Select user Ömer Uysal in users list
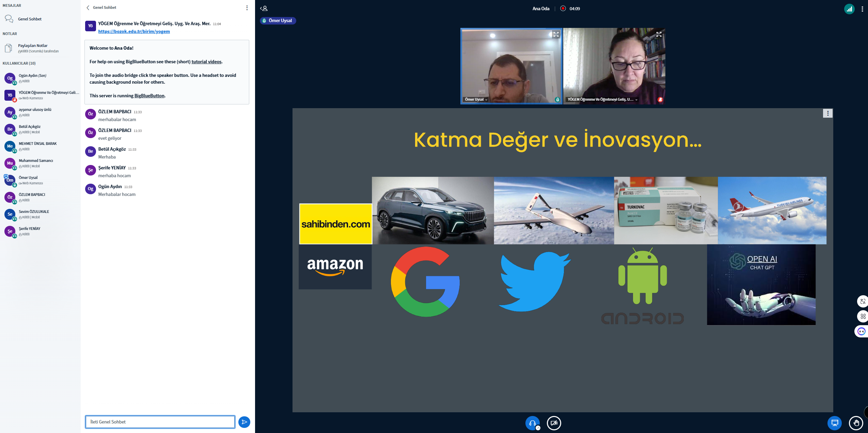The image size is (868, 433). [41, 180]
